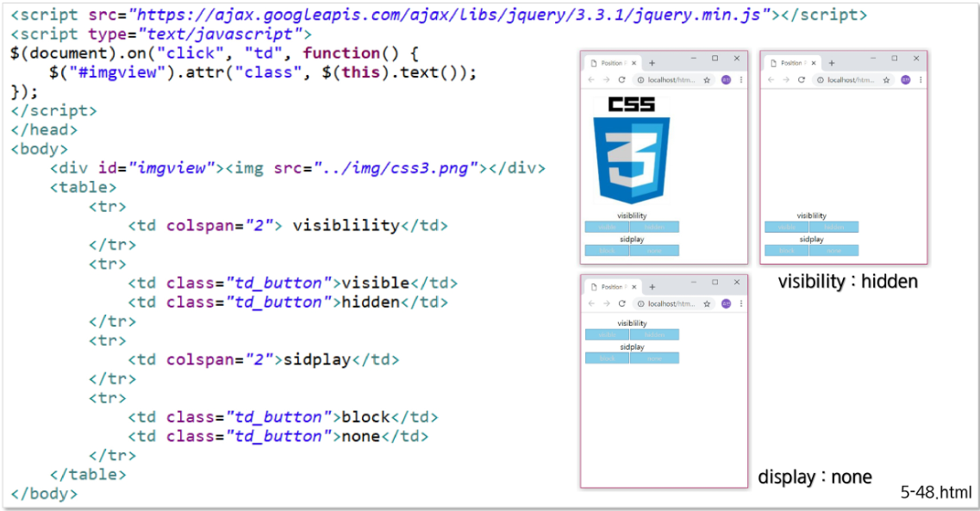Select Position tab in display none browser window
Viewport: 980px width, 511px height.
tap(611, 287)
